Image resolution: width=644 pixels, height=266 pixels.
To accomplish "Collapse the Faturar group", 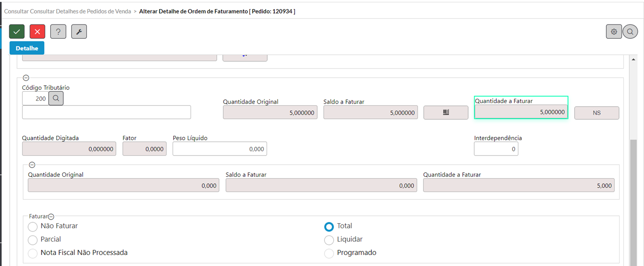I will (x=51, y=216).
